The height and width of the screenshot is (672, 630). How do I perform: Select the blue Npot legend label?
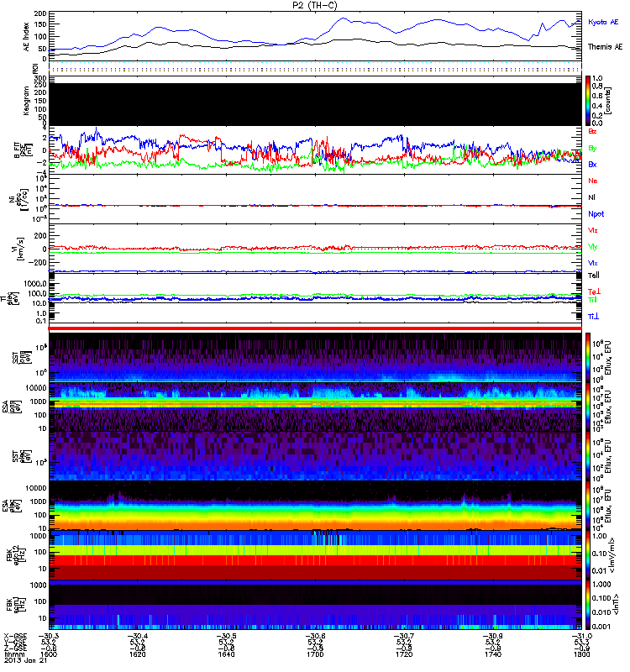(596, 214)
